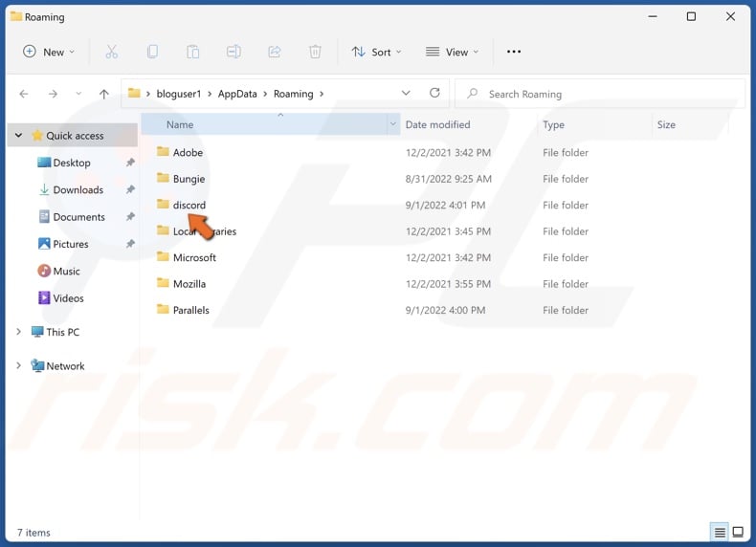Open the New item dropdown
Image resolution: width=756 pixels, height=547 pixels.
49,52
